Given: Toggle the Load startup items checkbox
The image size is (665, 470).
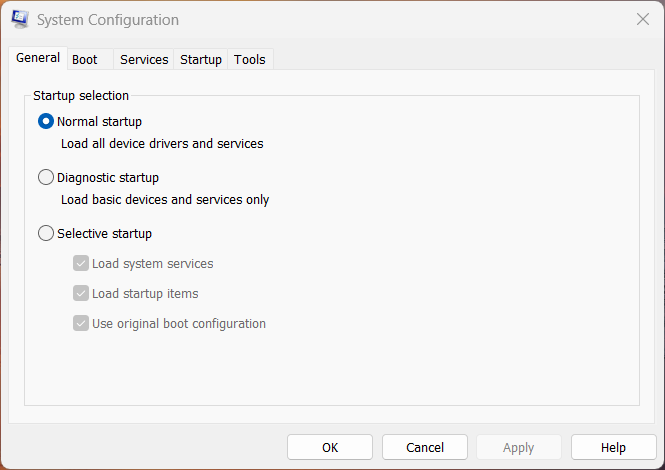Looking at the screenshot, I should tap(81, 294).
